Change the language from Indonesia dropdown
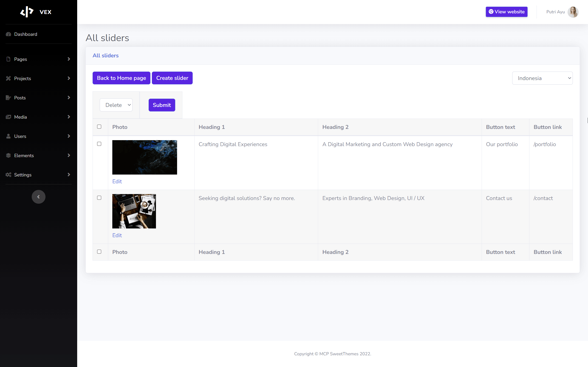The height and width of the screenshot is (367, 588). (542, 78)
